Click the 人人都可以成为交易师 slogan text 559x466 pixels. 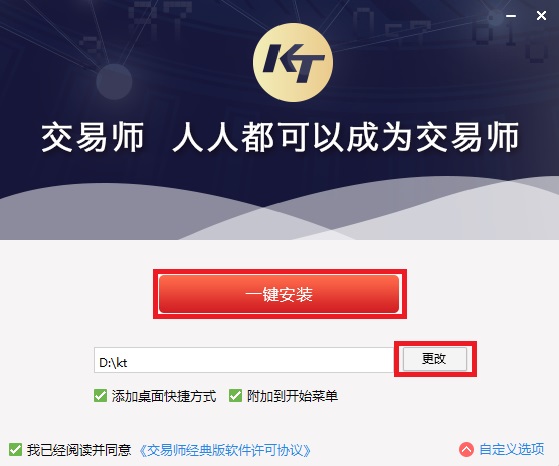coord(345,137)
